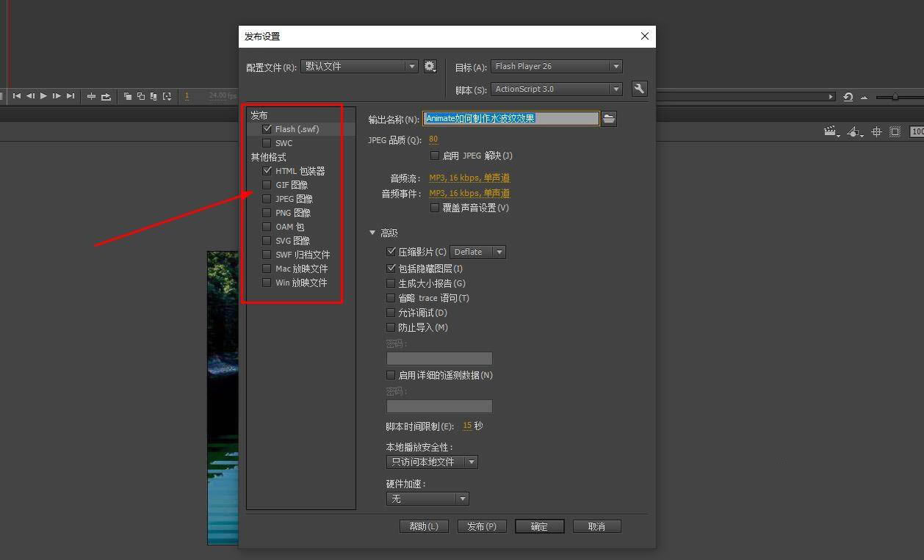924x560 pixels.
Task: Click the Center Stage crosshair icon
Action: tap(876, 132)
